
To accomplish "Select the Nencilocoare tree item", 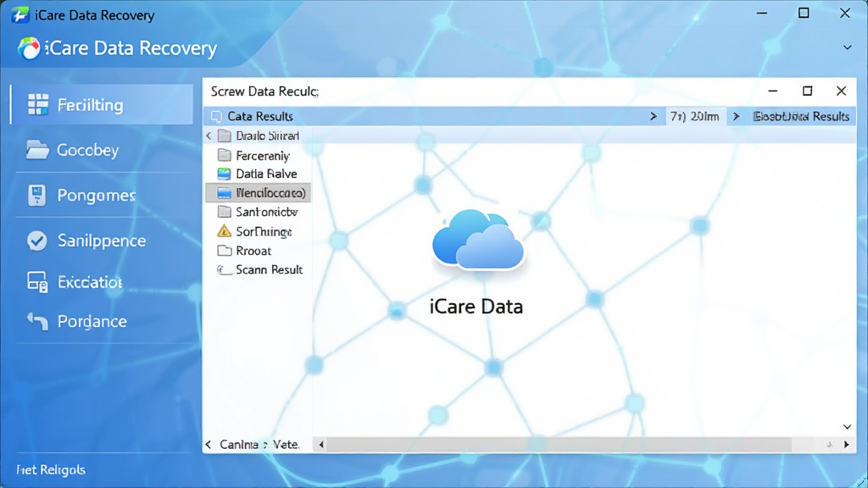I will pyautogui.click(x=258, y=192).
